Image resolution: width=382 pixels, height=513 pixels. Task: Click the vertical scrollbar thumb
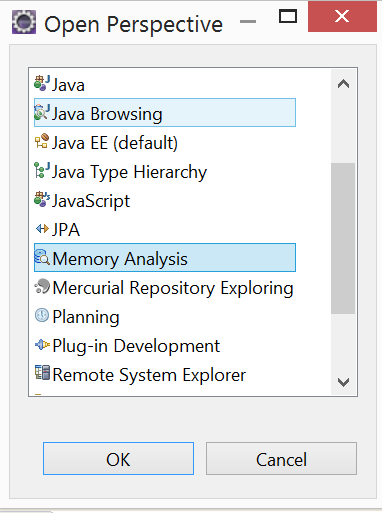[343, 238]
